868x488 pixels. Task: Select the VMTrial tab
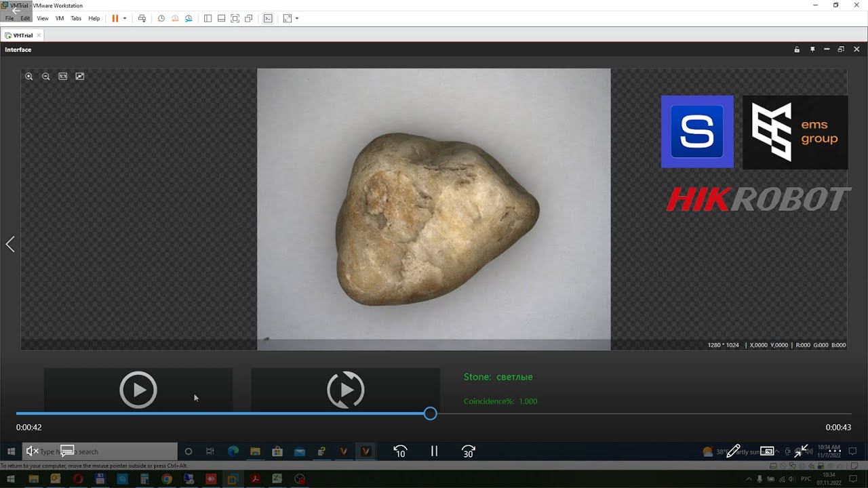[x=22, y=35]
